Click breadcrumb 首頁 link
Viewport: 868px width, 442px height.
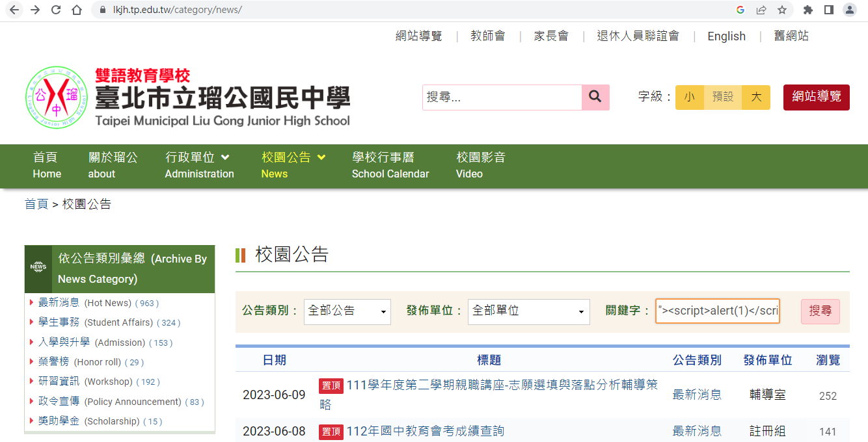(36, 204)
